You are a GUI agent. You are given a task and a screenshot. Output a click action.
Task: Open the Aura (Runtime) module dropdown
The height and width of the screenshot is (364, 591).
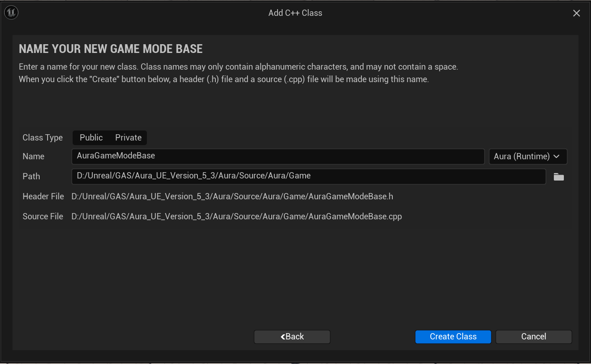tap(528, 156)
